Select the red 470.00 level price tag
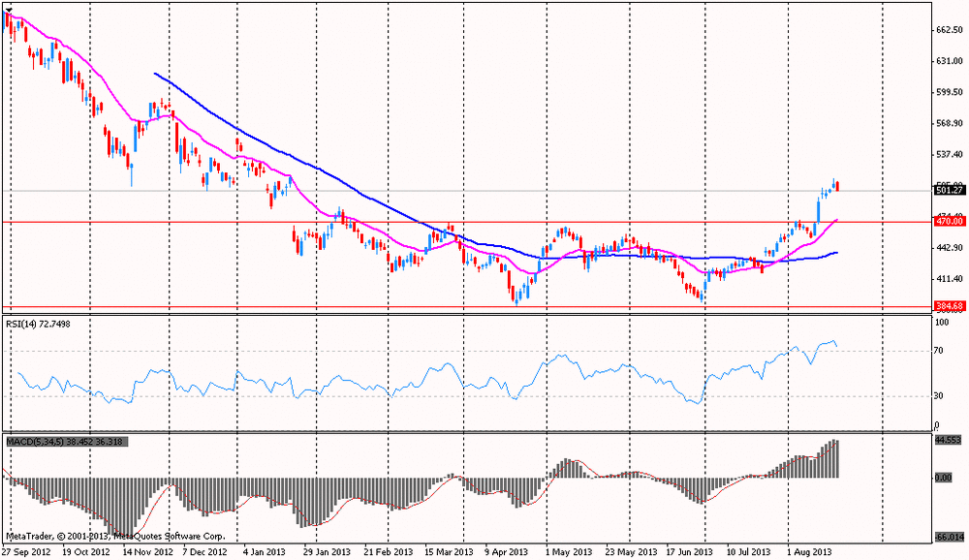 pyautogui.click(x=950, y=221)
